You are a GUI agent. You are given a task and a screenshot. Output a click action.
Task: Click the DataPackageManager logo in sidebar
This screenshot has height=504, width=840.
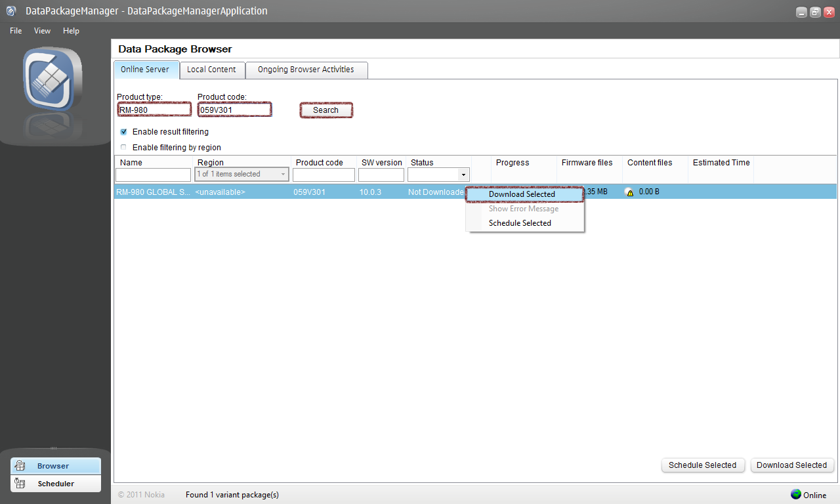click(x=52, y=79)
